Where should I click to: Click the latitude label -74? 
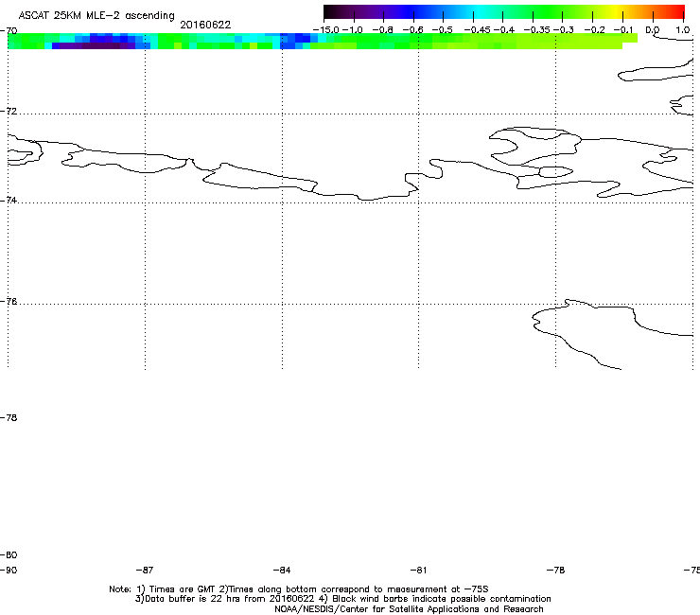coord(9,200)
